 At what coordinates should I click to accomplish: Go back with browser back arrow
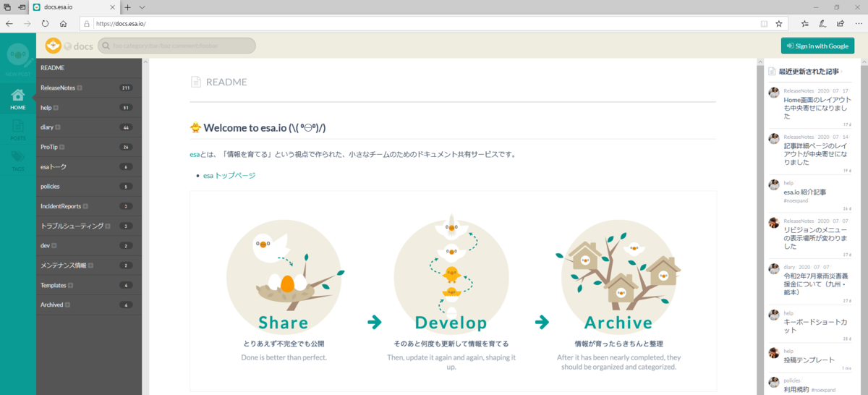(9, 23)
